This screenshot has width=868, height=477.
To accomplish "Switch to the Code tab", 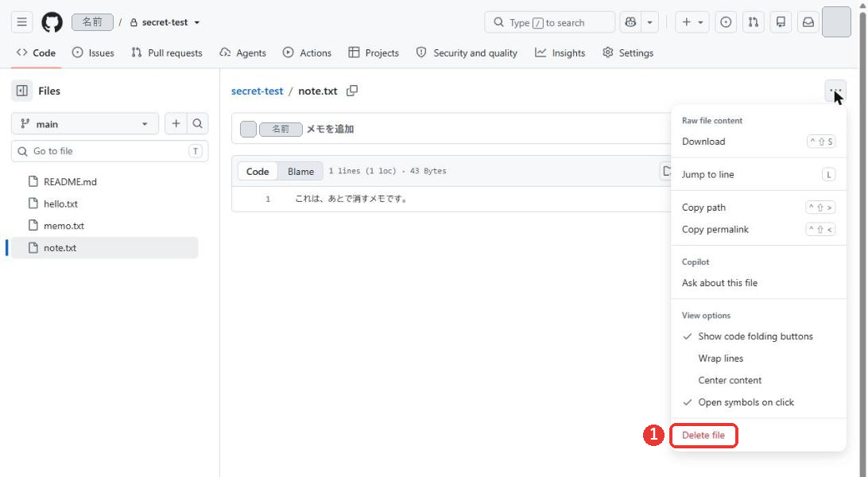I will [36, 53].
